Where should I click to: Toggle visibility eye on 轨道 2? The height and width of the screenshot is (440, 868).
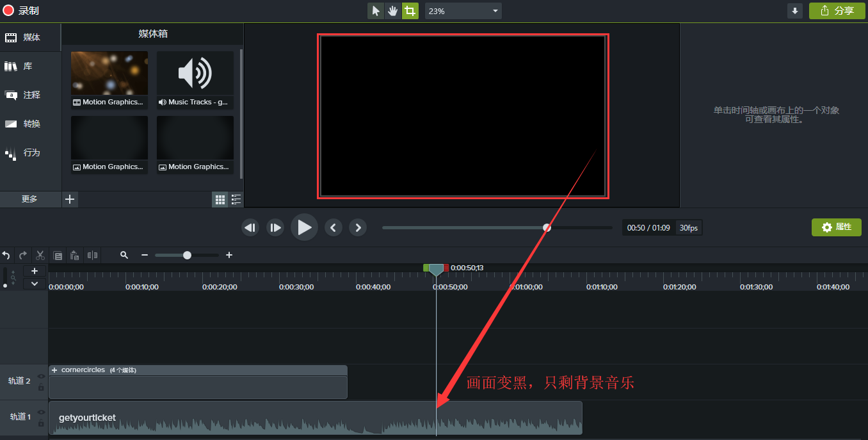click(x=41, y=377)
